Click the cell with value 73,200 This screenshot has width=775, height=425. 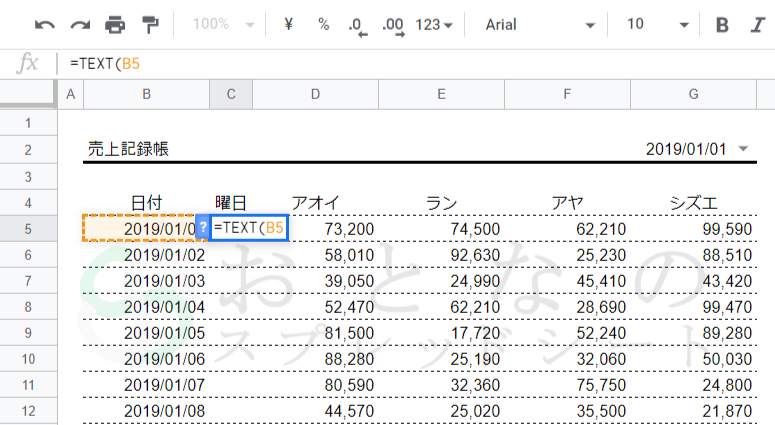(333, 229)
